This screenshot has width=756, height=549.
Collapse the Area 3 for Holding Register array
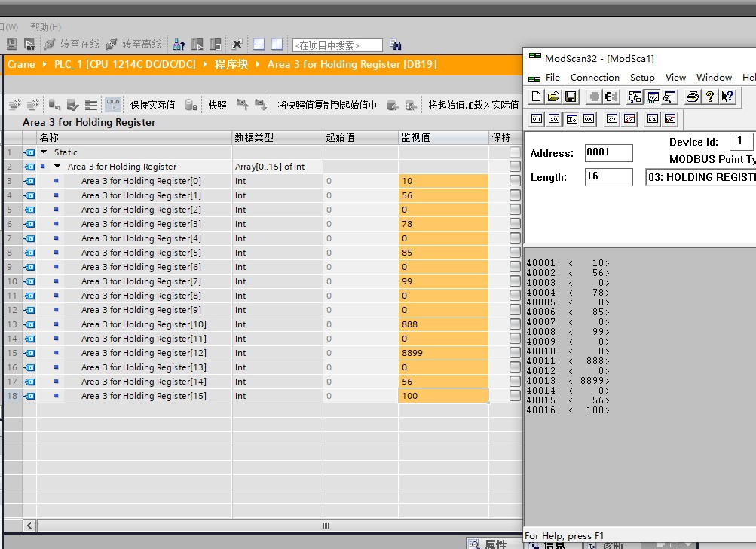tap(57, 167)
